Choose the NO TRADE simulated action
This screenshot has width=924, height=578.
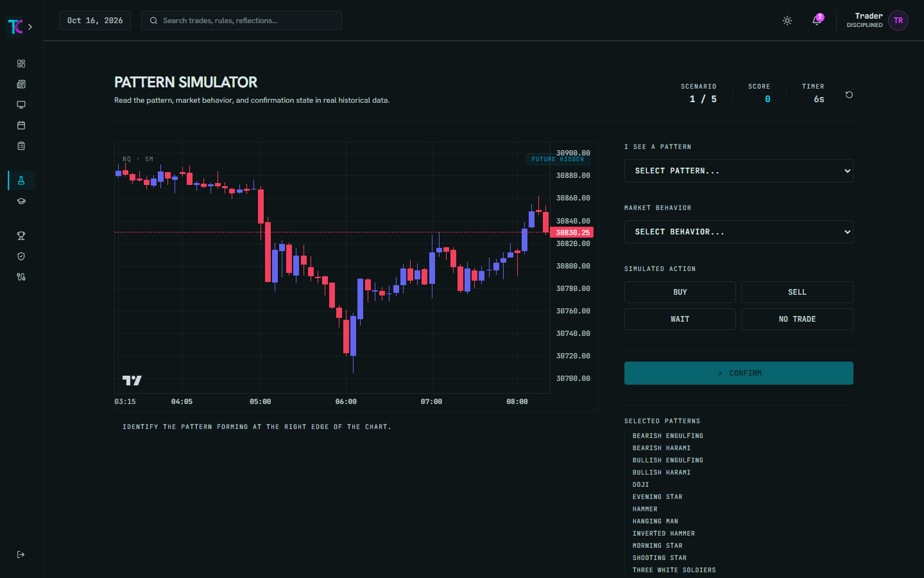797,319
